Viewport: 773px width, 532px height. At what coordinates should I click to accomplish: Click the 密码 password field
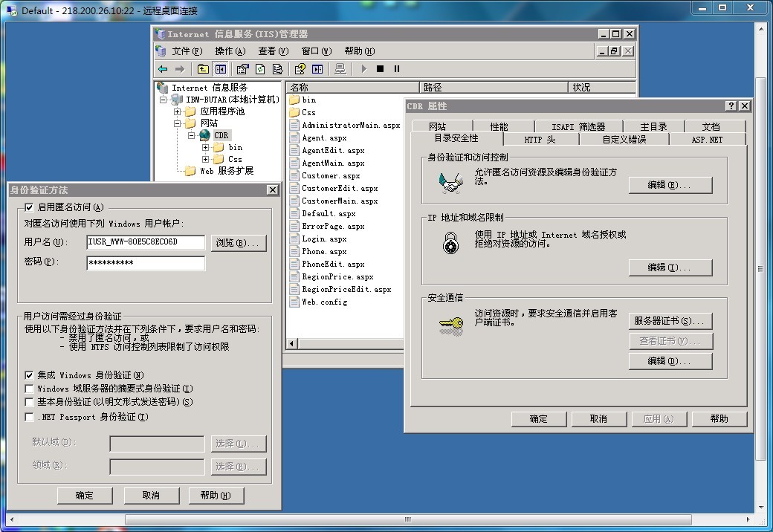146,262
